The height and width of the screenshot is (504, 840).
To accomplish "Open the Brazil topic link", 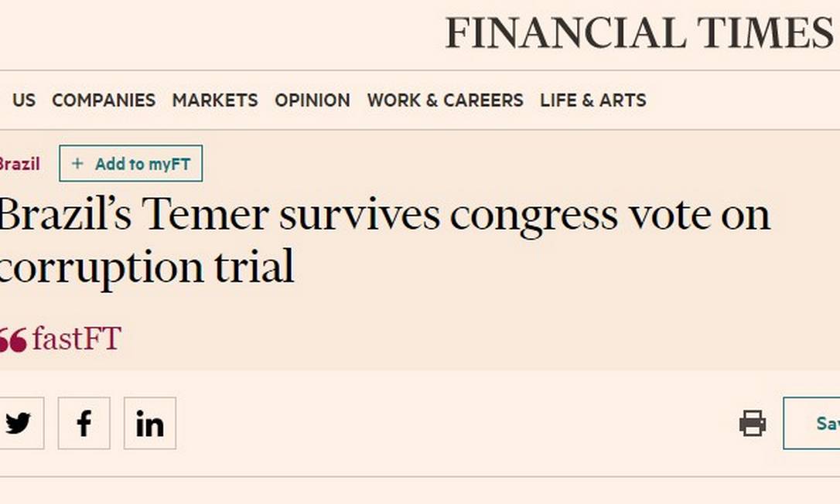I will [19, 164].
